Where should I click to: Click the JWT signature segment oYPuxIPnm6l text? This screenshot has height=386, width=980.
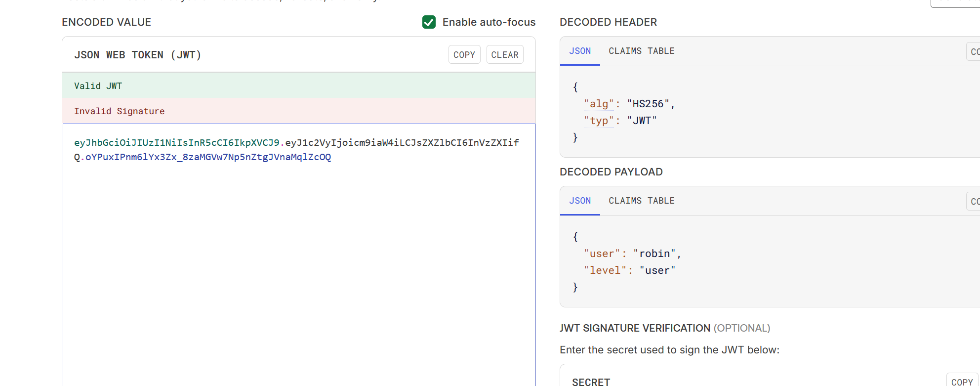point(208,157)
